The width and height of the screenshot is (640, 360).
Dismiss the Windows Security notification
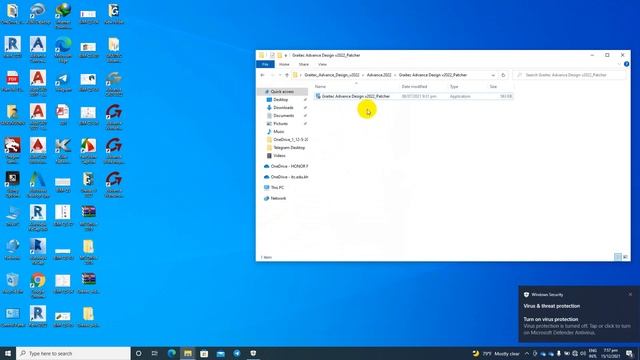[x=630, y=294]
